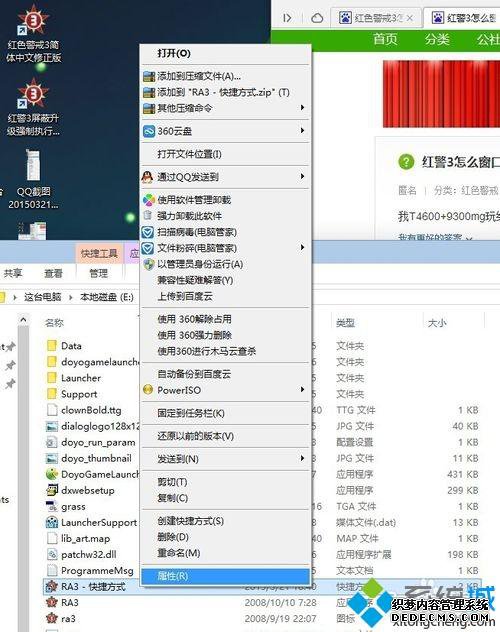Click the LauncherSupport file icon

click(52, 522)
